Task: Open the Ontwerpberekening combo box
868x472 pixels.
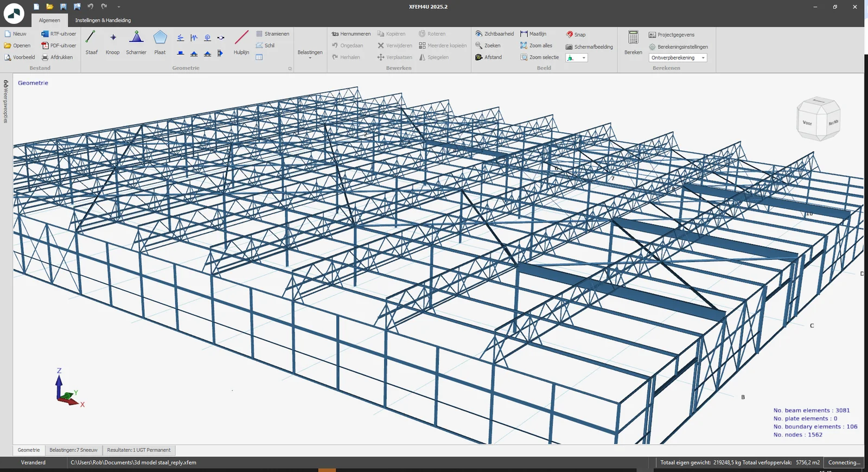Action: point(678,58)
